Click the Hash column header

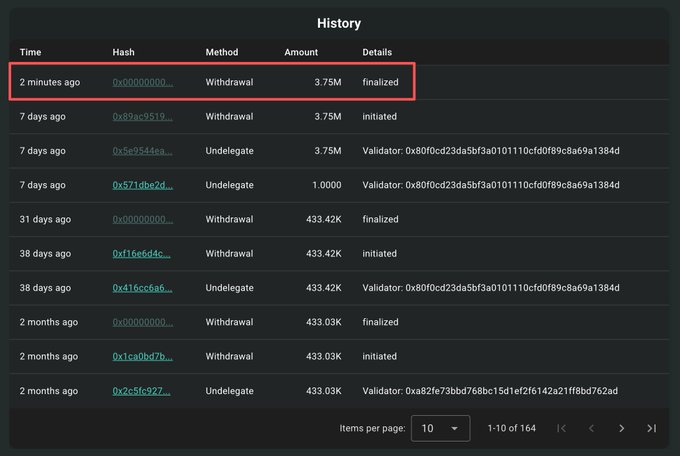pyautogui.click(x=123, y=52)
